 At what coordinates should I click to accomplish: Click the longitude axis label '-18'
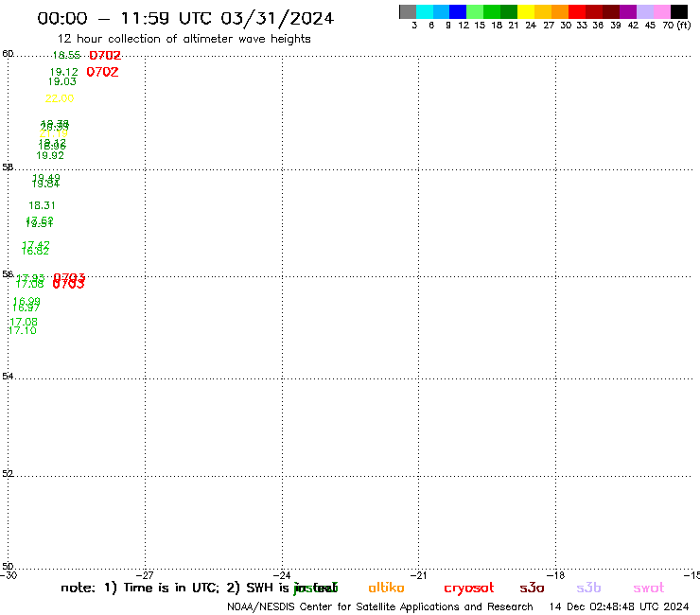click(556, 575)
